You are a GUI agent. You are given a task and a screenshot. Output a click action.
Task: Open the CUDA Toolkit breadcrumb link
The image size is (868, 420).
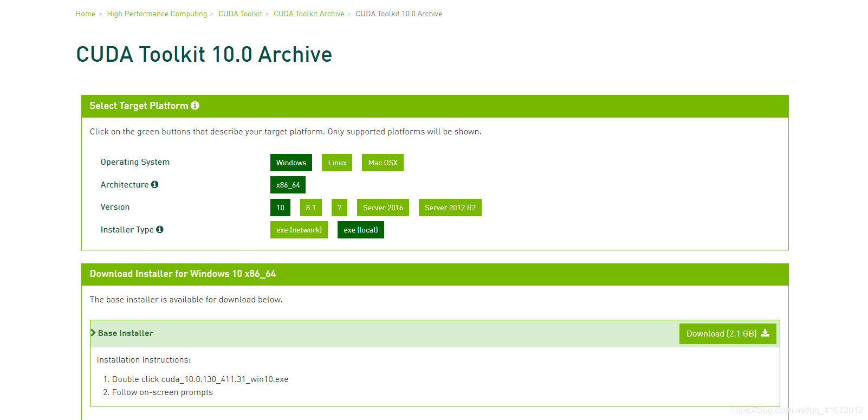(x=240, y=14)
